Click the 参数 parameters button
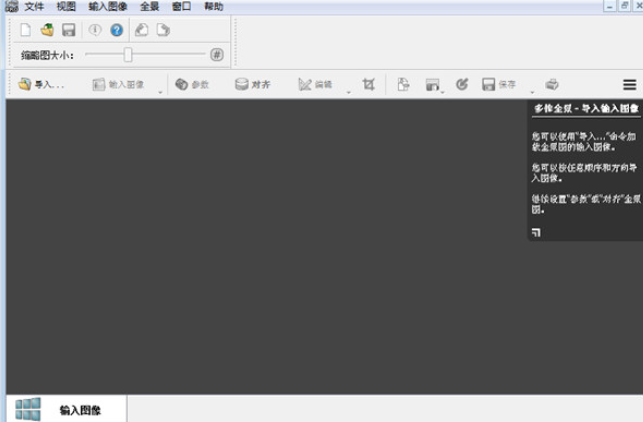Viewport: 643px width, 422px height. pos(192,84)
